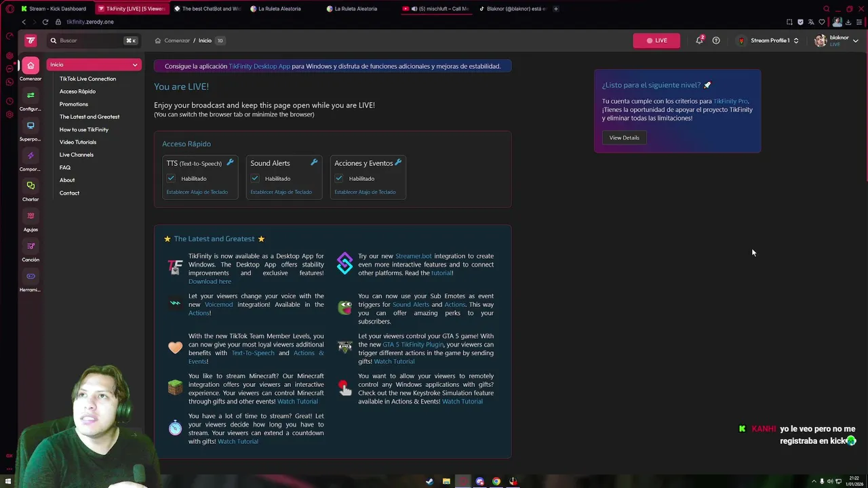Open a new browser tab
Image resolution: width=868 pixels, height=488 pixels.
(x=556, y=9)
